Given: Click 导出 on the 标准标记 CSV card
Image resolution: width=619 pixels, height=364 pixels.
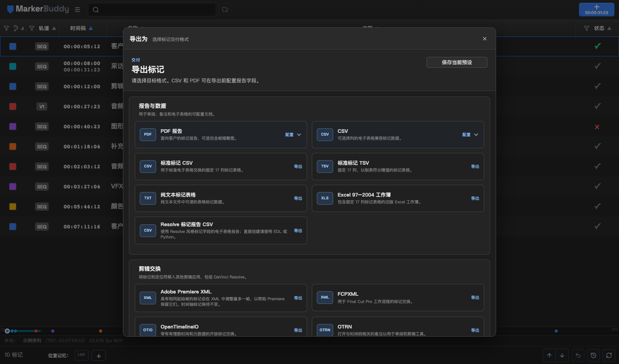Looking at the screenshot, I should (x=298, y=167).
